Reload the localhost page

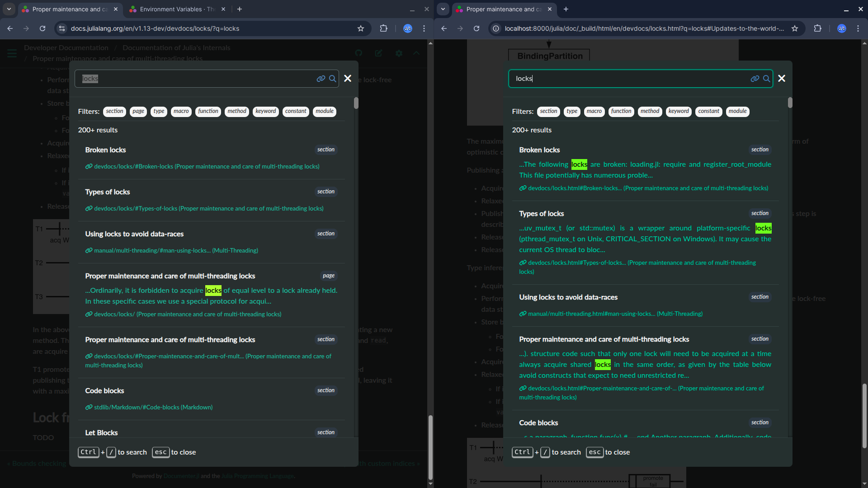(x=476, y=28)
